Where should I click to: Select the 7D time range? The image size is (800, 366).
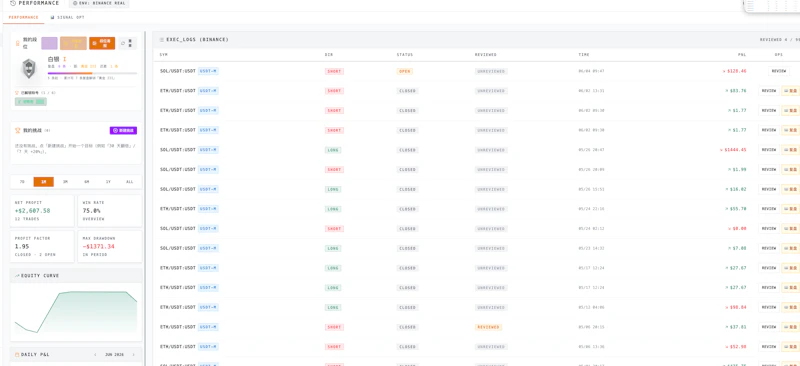click(x=22, y=182)
